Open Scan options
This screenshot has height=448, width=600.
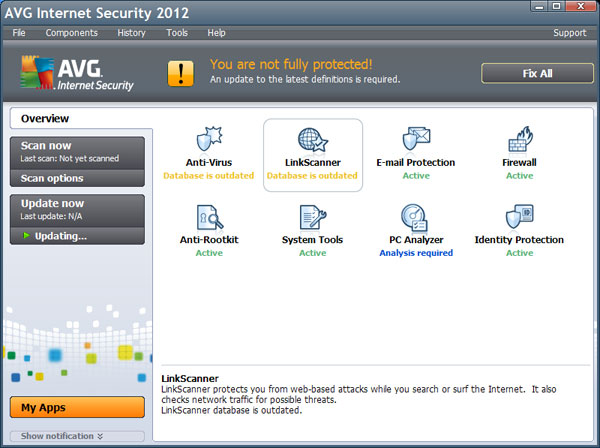click(x=77, y=178)
